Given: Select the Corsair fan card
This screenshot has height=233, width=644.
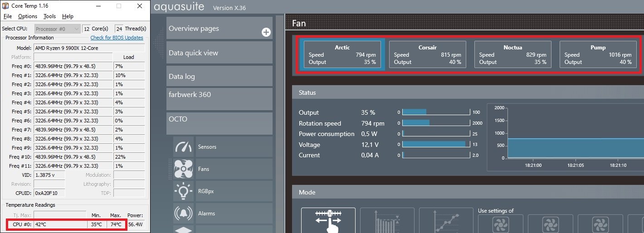Looking at the screenshot, I should [428, 54].
